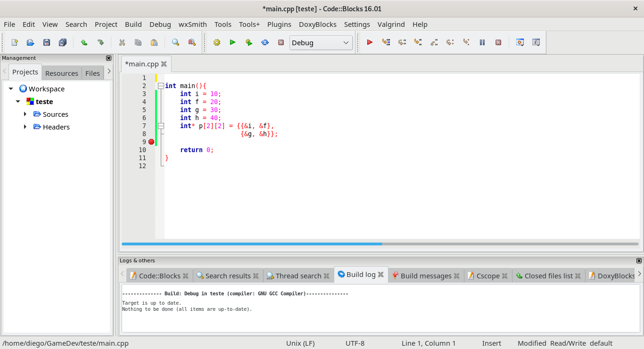Open the Cscope log tab
This screenshot has width=644, height=349.
coord(488,276)
